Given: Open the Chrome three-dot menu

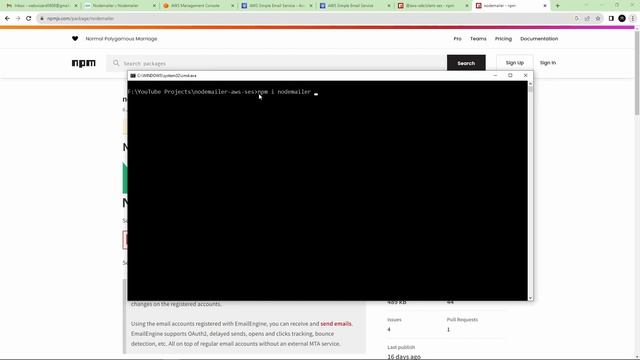Looking at the screenshot, I should point(633,18).
